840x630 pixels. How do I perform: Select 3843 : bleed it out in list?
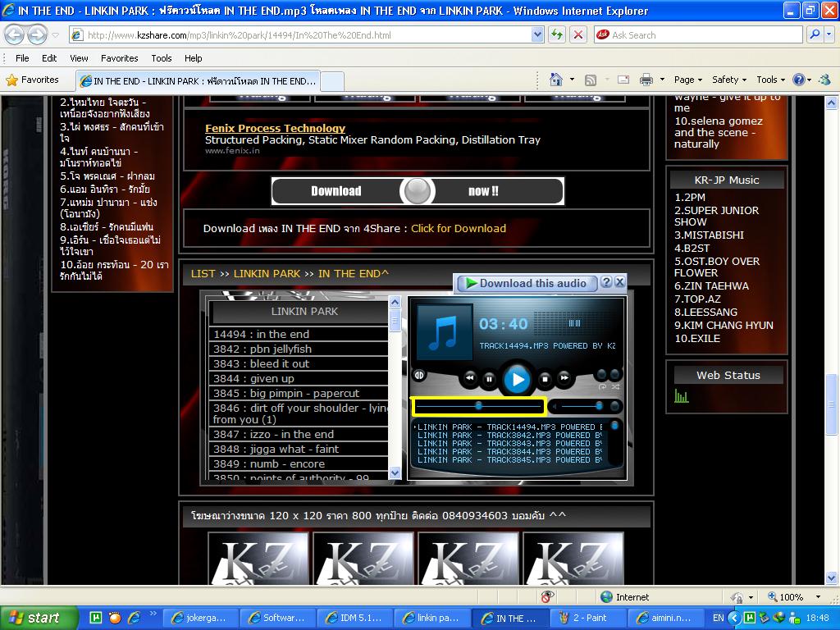click(299, 363)
